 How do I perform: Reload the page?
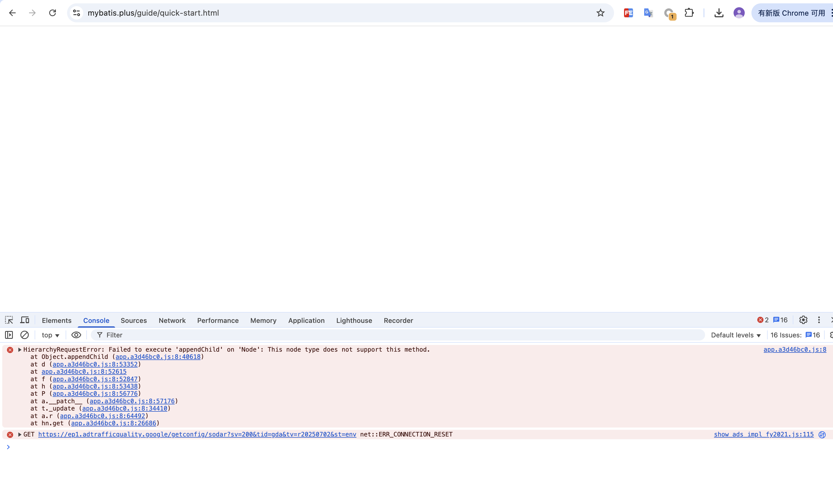point(53,13)
